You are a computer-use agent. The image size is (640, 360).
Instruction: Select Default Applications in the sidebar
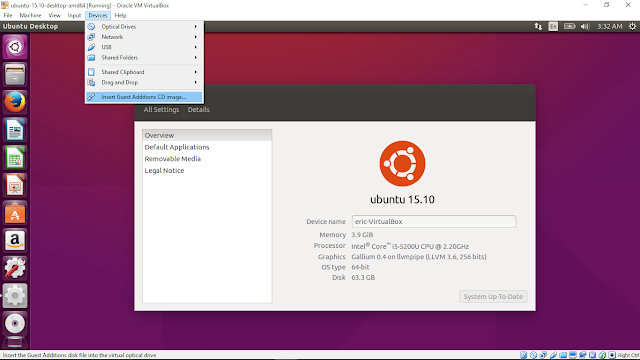pyautogui.click(x=207, y=147)
